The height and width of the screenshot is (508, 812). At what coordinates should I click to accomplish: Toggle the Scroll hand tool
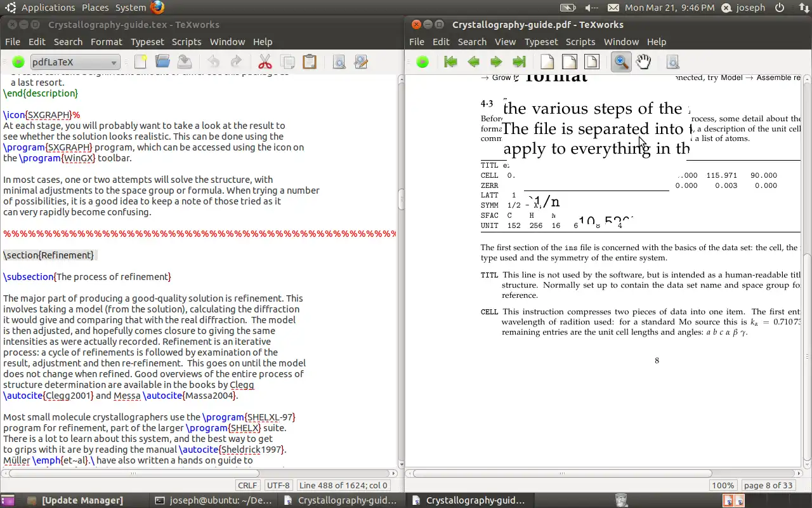(644, 62)
